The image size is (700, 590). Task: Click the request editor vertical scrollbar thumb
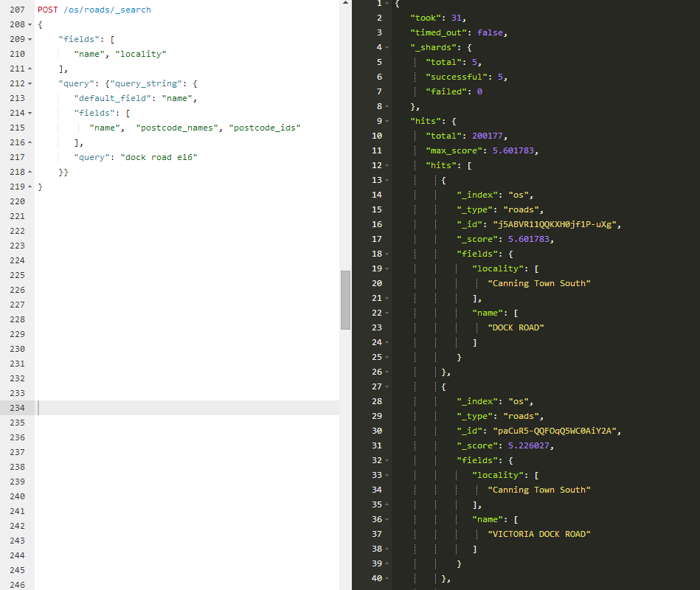pos(345,300)
